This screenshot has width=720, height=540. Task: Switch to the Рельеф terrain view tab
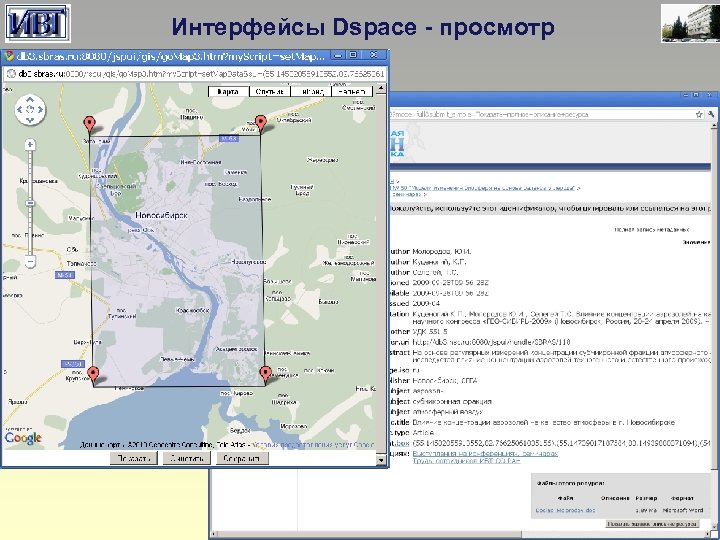point(352,91)
